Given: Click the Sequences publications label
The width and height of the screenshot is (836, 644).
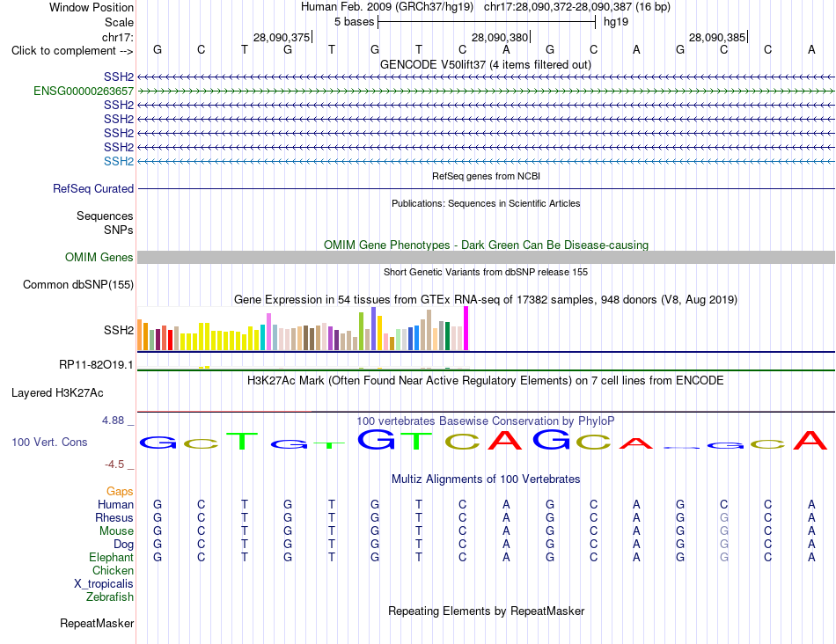Looking at the screenshot, I should tap(105, 216).
